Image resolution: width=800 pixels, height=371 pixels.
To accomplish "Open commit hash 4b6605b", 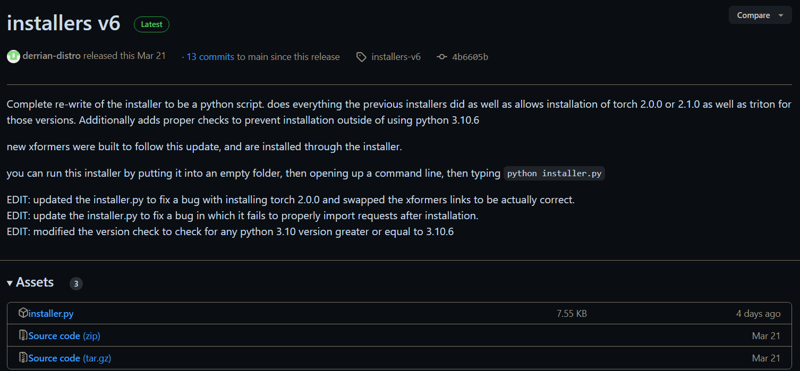I will tap(470, 57).
